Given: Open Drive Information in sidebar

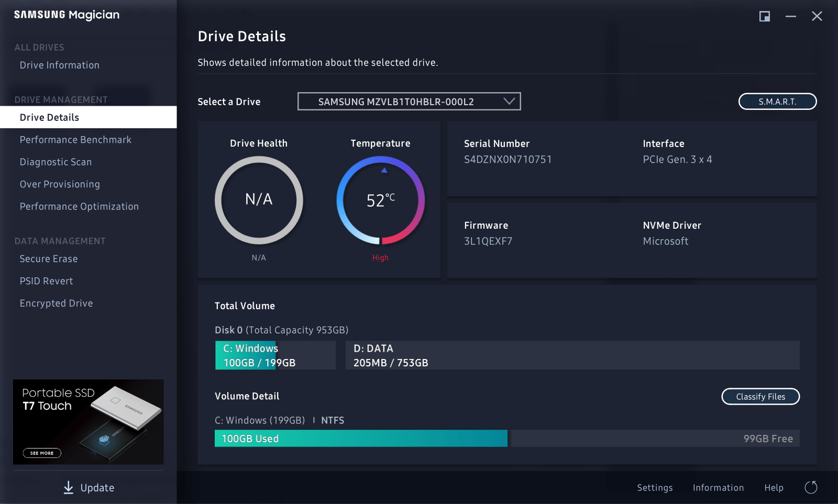Looking at the screenshot, I should [x=59, y=65].
